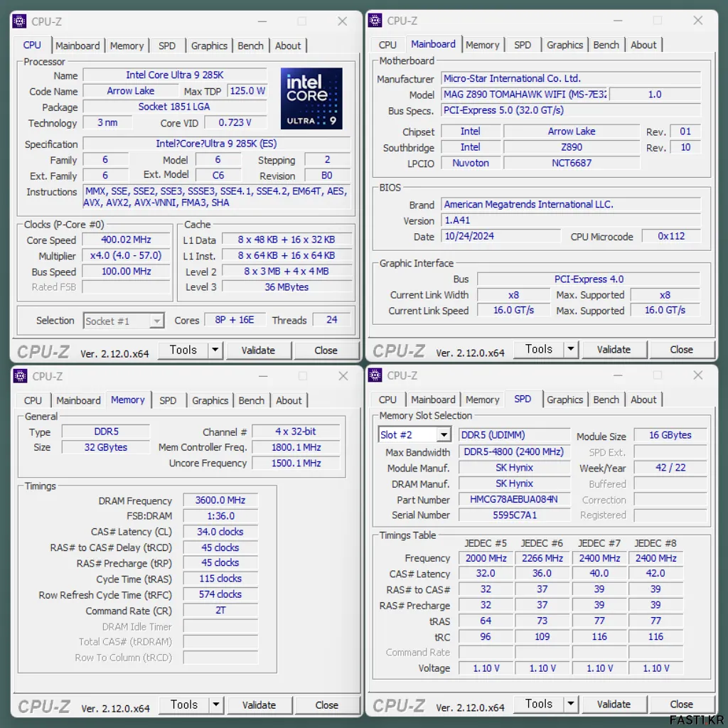Click Serial Number value 5595C7A1
The width and height of the screenshot is (728, 728).
point(514,515)
